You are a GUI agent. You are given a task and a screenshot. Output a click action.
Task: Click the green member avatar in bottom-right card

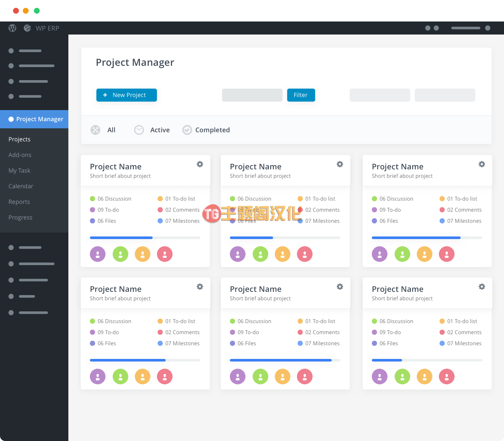[402, 377]
